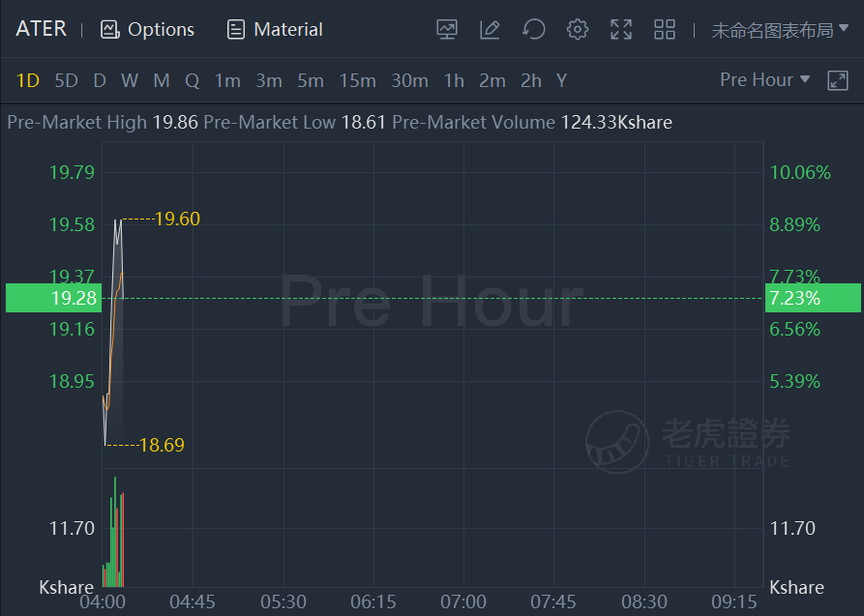Expand the Pre Hour dropdown

[x=764, y=80]
